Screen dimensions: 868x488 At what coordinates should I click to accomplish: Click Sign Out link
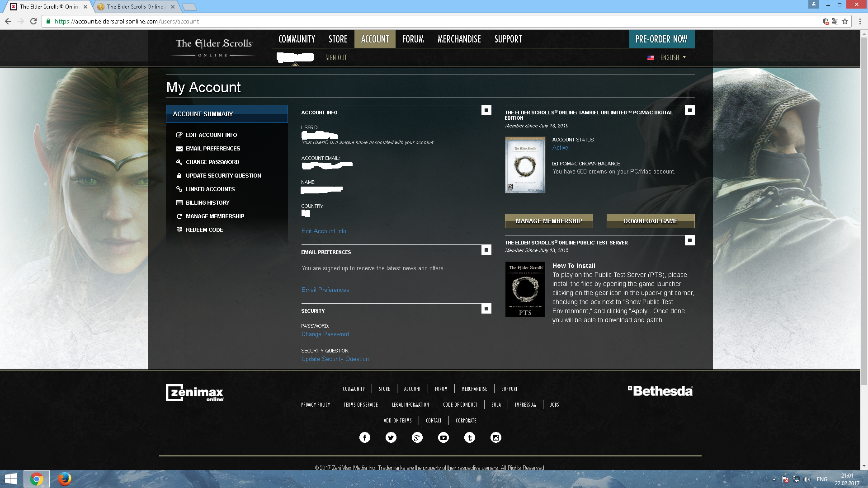(336, 58)
